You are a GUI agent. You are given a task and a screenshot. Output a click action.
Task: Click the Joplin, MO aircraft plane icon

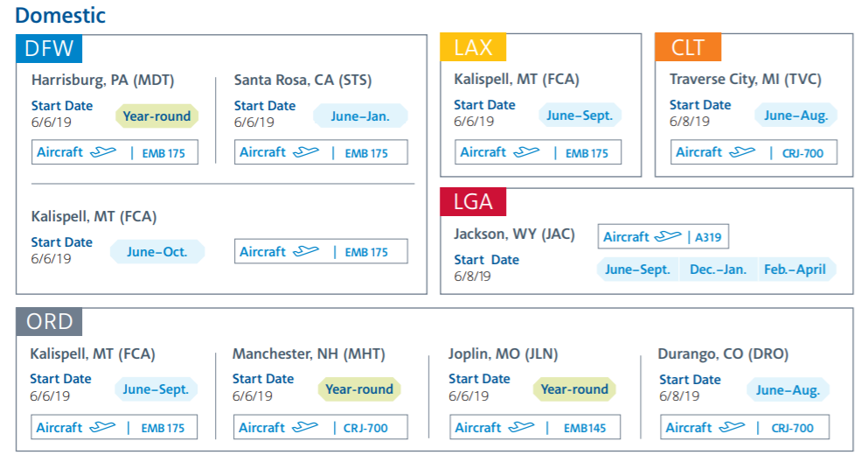[521, 428]
